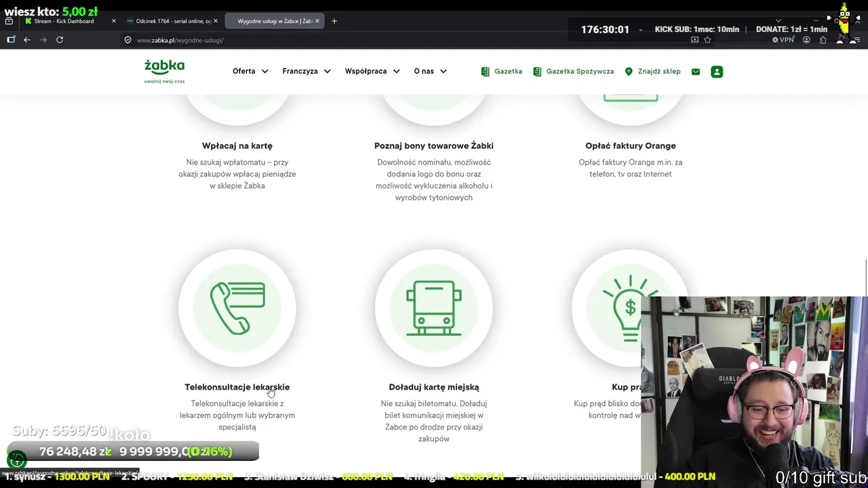This screenshot has width=868, height=488.
Task: Click the Telekonsultacje lekarskie description text
Action: (237, 415)
